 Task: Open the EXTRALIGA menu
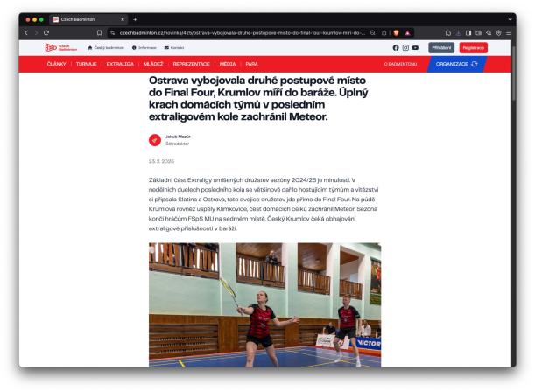[x=120, y=64]
